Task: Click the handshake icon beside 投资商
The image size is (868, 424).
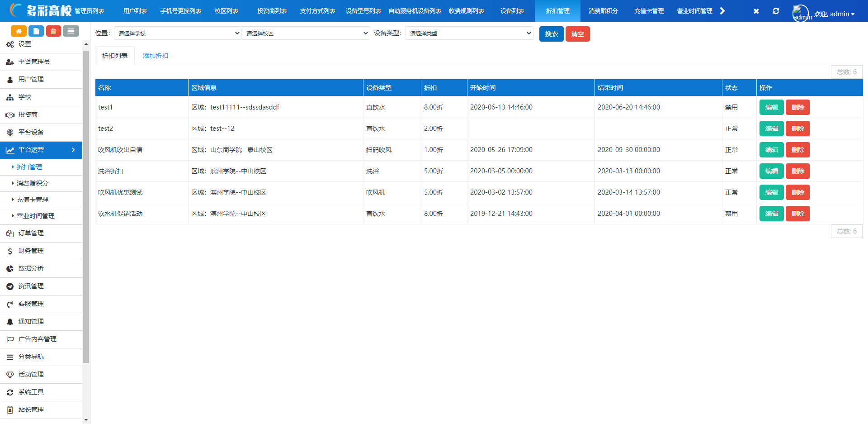Action: [10, 115]
